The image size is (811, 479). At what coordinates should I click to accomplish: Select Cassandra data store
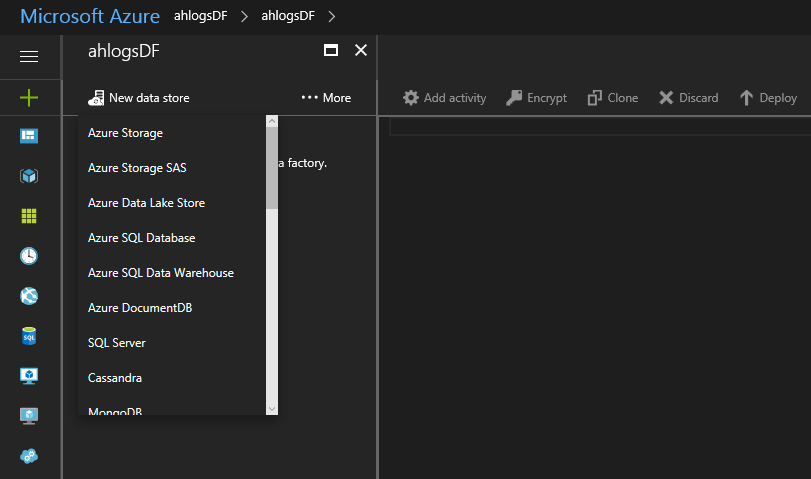coord(172,378)
